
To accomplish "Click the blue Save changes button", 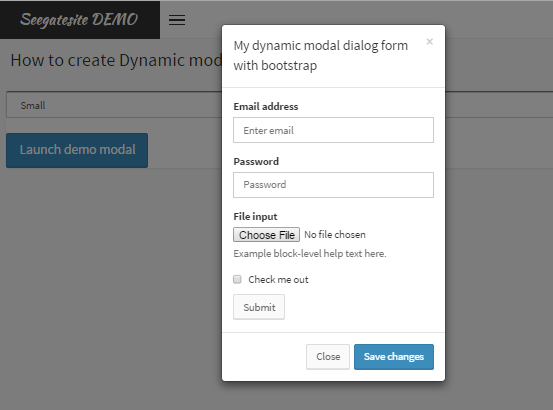I will point(394,357).
